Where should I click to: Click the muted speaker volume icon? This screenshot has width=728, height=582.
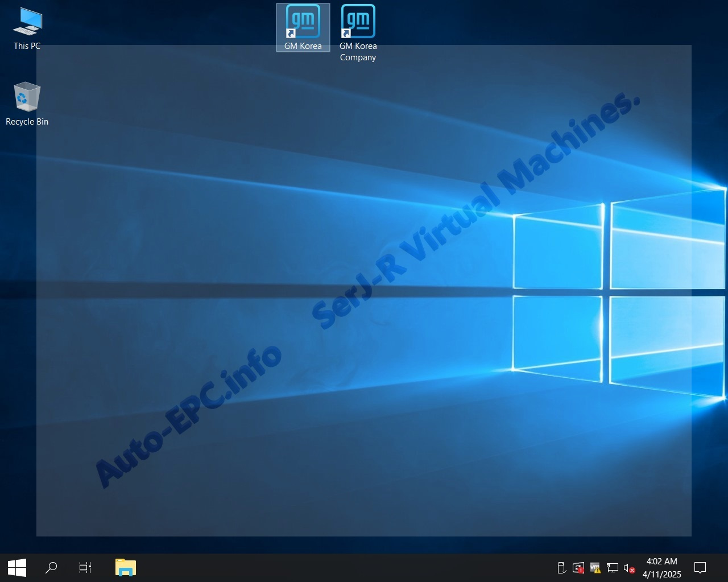[628, 567]
